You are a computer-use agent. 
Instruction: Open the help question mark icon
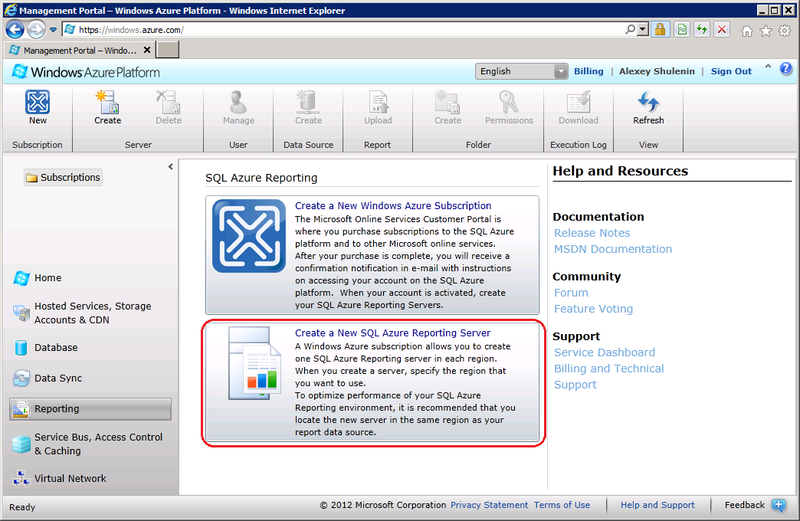pos(786,68)
